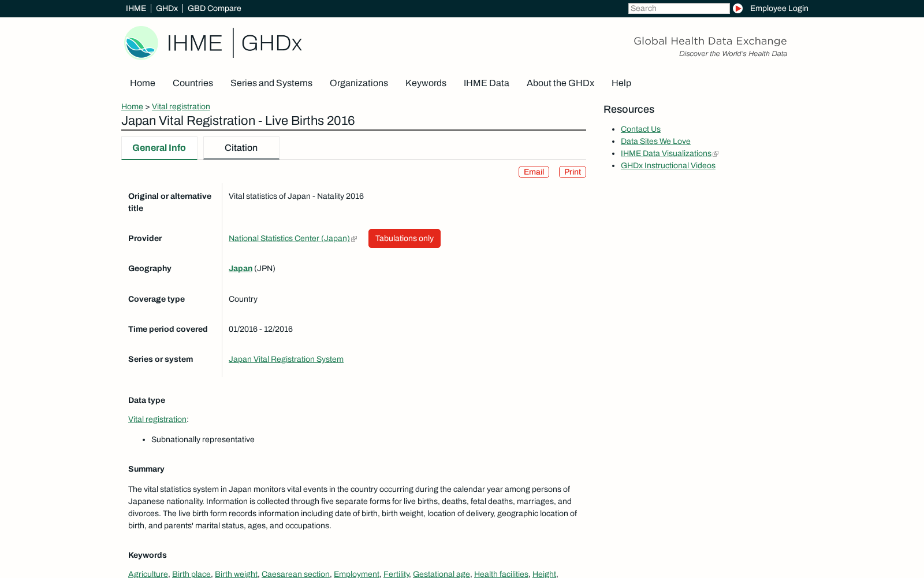924x578 pixels.
Task: Open the Data Sites We Love link
Action: click(x=655, y=142)
